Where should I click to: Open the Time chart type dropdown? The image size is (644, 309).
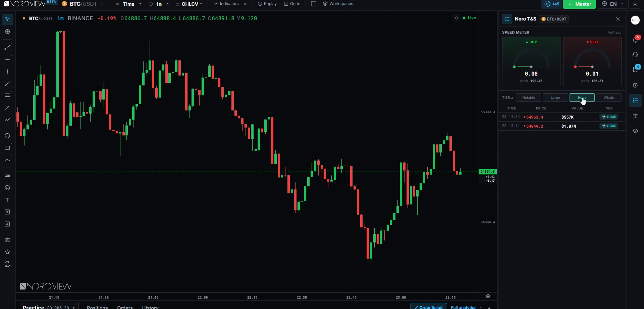129,4
